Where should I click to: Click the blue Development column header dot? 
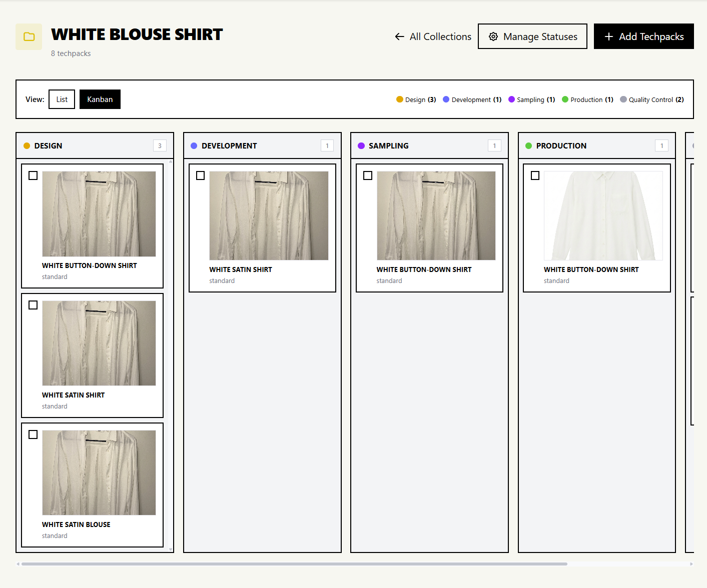[194, 146]
